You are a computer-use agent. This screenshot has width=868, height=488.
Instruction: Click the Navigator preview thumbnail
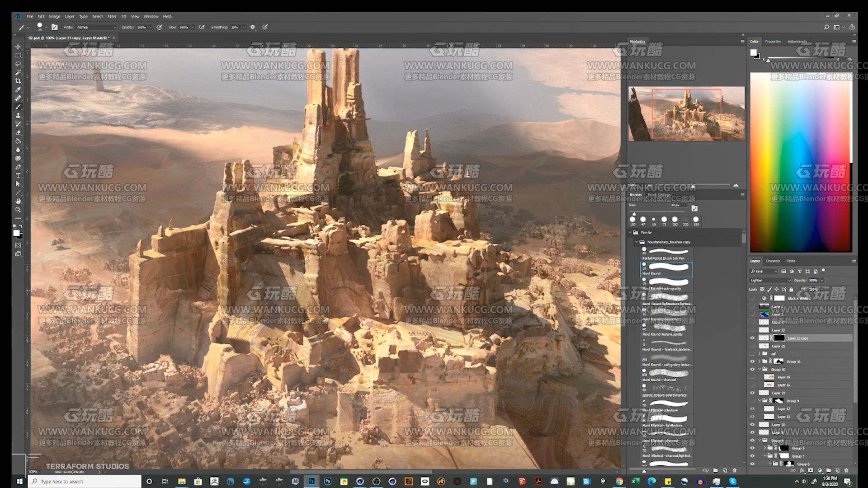(x=686, y=113)
